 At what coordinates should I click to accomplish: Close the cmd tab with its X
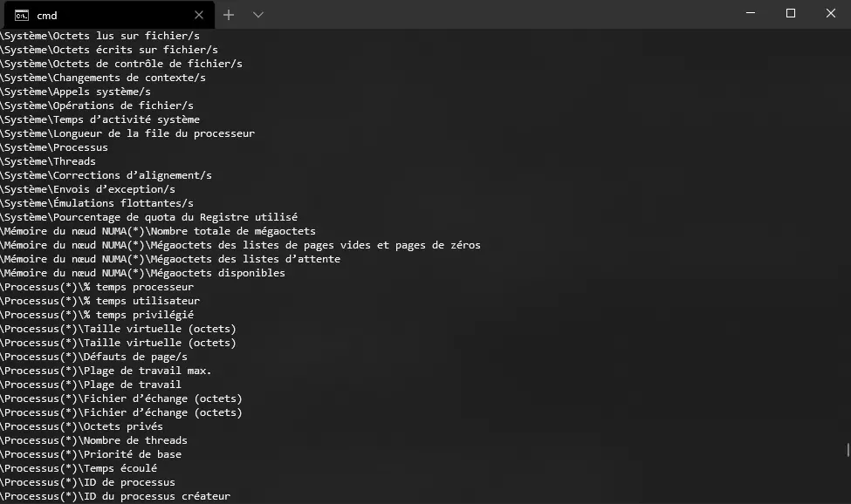(x=199, y=15)
